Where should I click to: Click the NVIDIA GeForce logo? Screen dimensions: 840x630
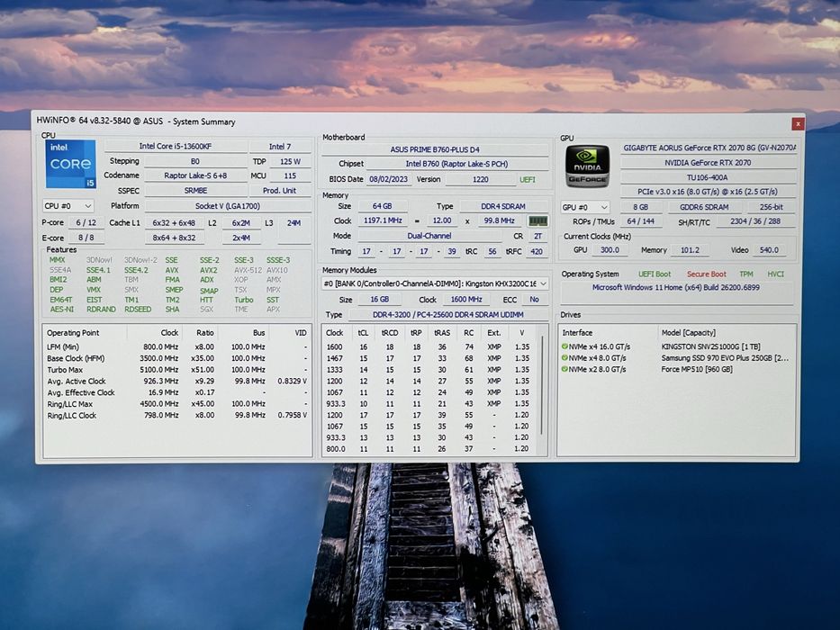point(587,166)
